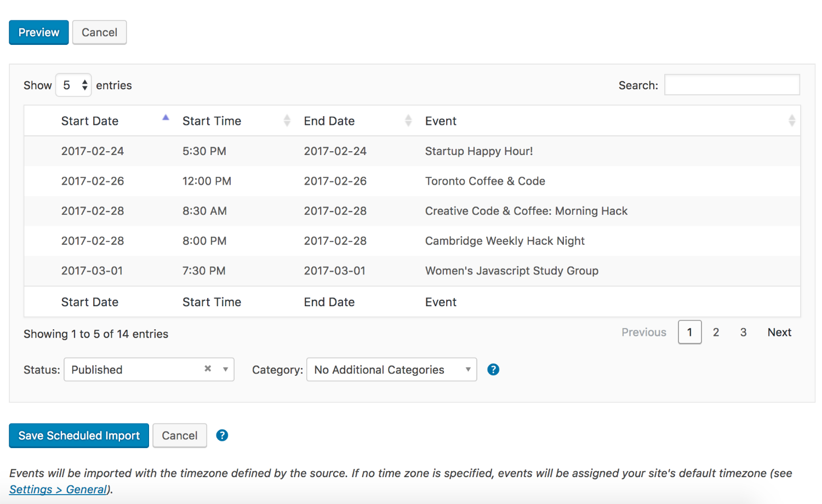Image resolution: width=822 pixels, height=504 pixels.
Task: Expand the No Additional Categories dropdown
Action: point(467,369)
